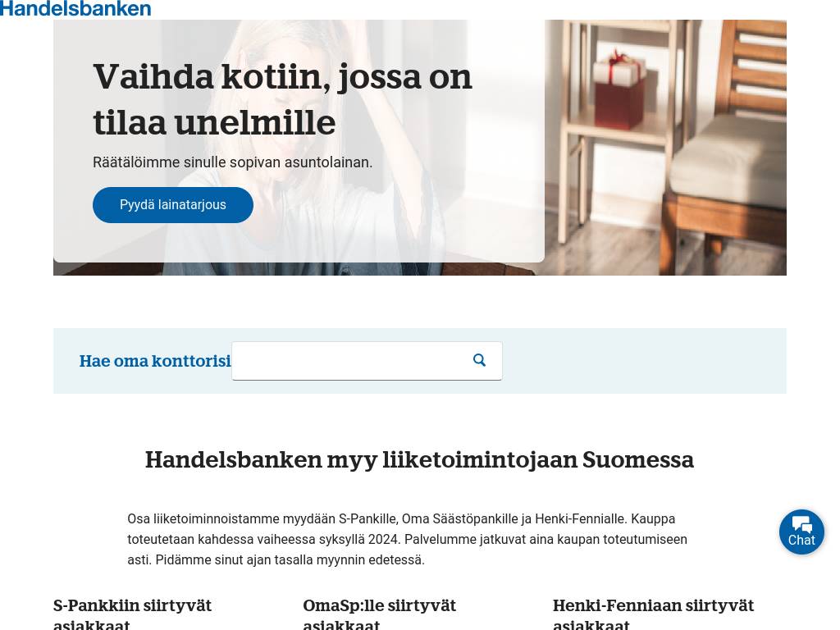Click the Pyydä lainatarjous button

pos(172,204)
